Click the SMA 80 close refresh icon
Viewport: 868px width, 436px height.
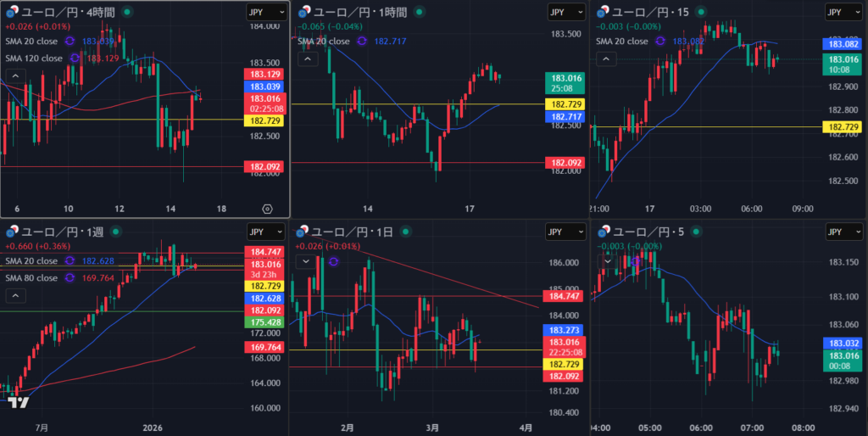click(70, 277)
